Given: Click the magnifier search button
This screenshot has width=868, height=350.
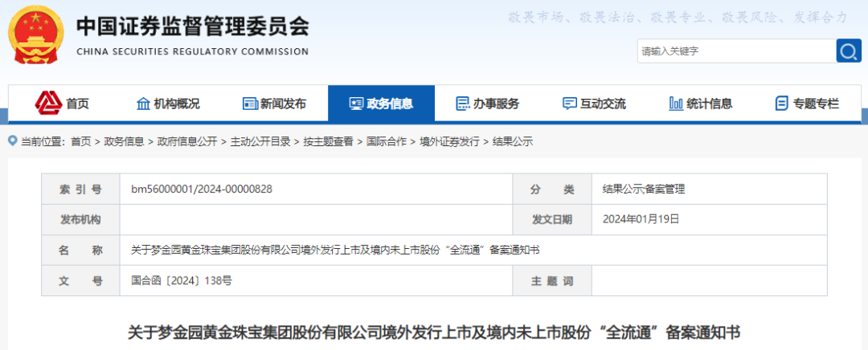Looking at the screenshot, I should pyautogui.click(x=849, y=51).
